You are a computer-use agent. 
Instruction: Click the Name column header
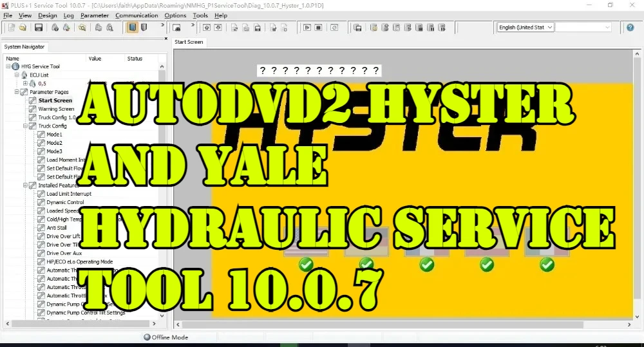(12, 59)
